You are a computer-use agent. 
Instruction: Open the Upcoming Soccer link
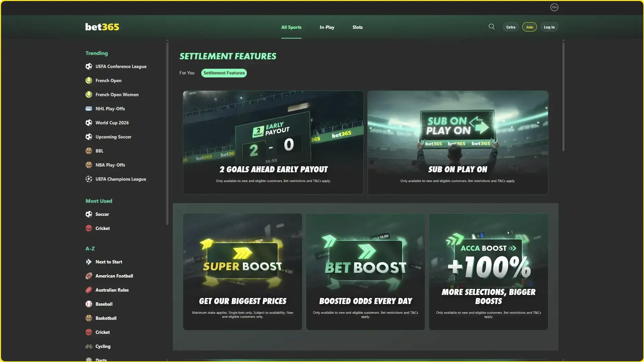tap(113, 137)
